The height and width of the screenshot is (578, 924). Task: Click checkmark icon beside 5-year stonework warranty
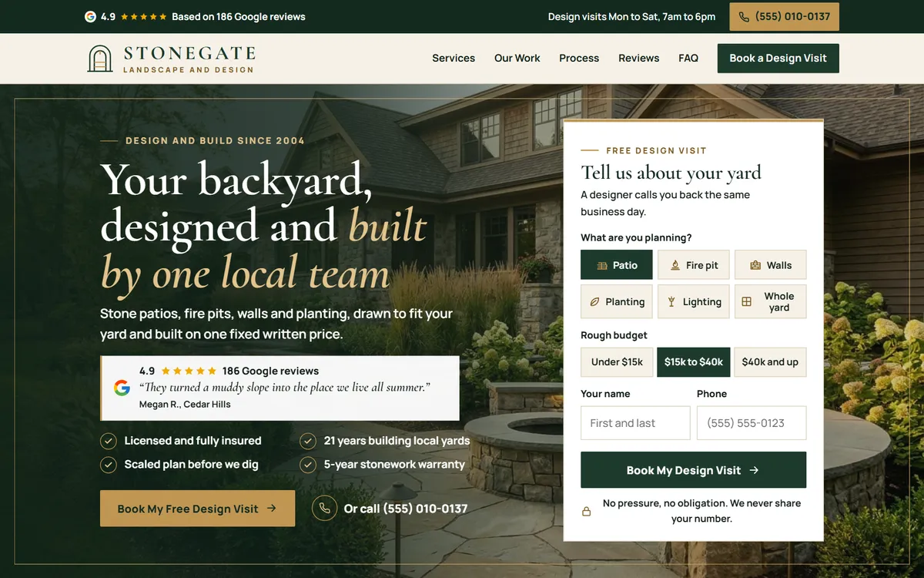pyautogui.click(x=308, y=465)
